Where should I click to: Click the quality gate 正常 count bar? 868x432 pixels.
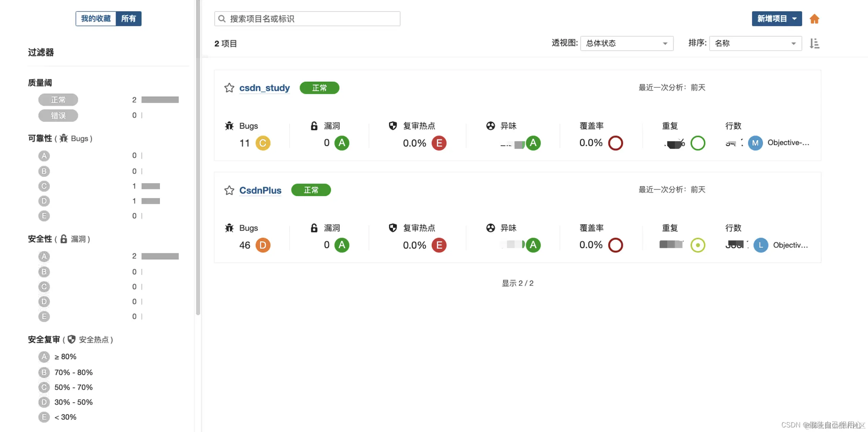coord(160,100)
